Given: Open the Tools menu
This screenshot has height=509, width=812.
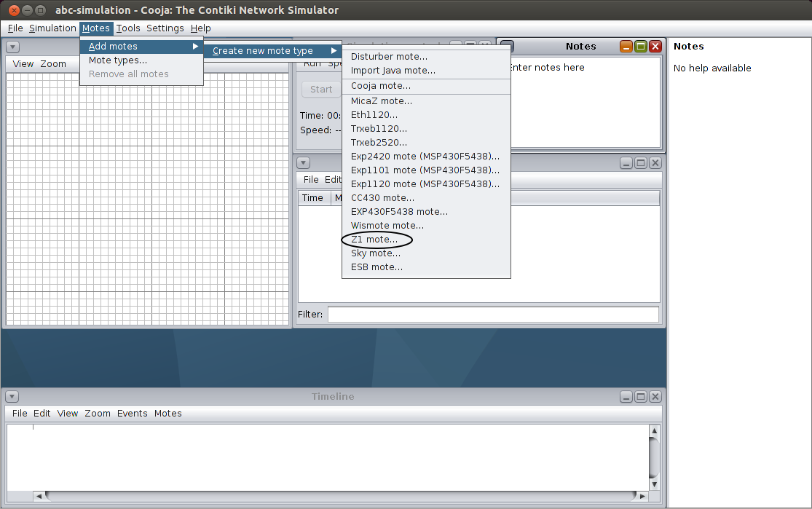Looking at the screenshot, I should tap(128, 28).
